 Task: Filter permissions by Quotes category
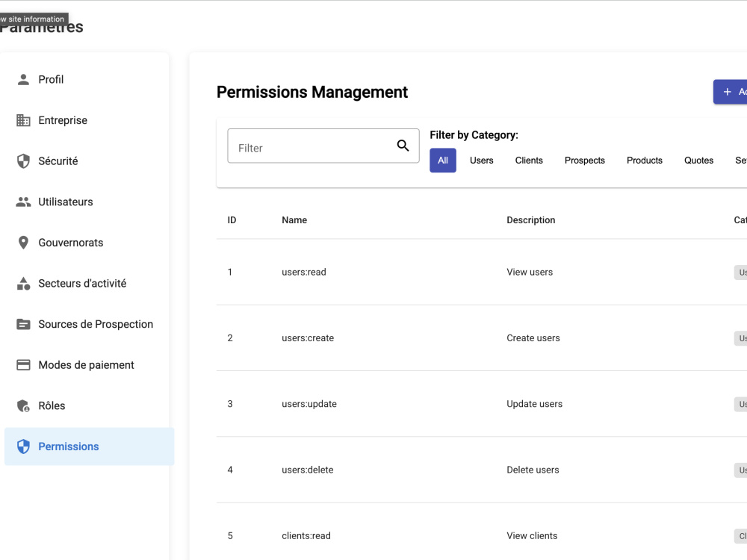(x=699, y=161)
